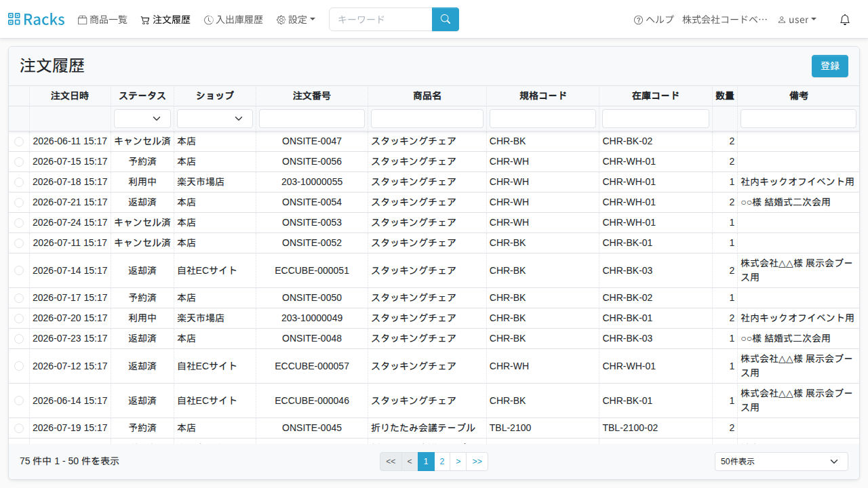
Task: Focus the 商品名 filter input
Action: (x=427, y=119)
